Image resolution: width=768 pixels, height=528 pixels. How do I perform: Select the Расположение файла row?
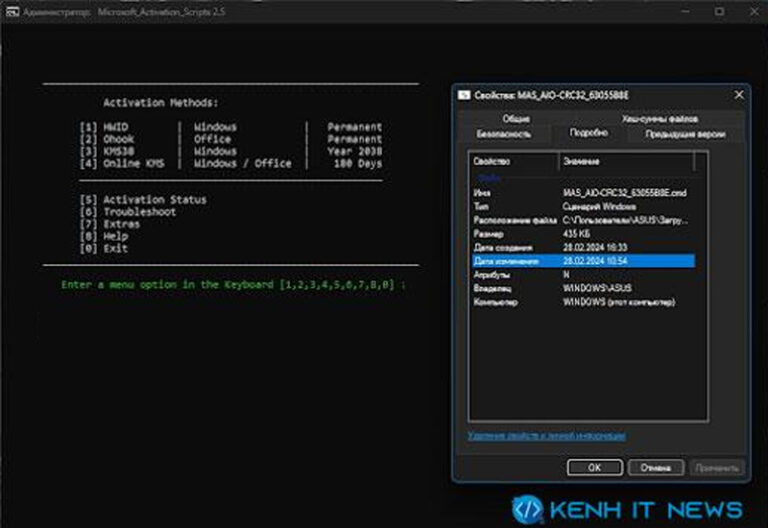[583, 220]
